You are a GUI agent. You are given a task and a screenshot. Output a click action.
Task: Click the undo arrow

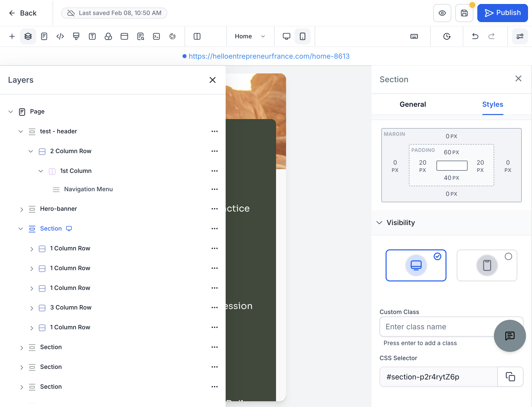pos(475,36)
